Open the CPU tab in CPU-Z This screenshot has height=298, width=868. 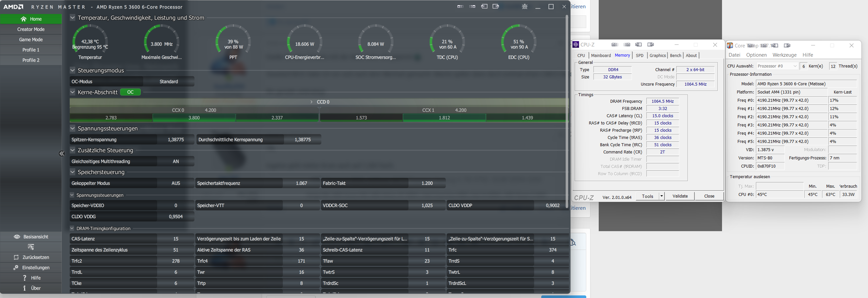click(581, 55)
